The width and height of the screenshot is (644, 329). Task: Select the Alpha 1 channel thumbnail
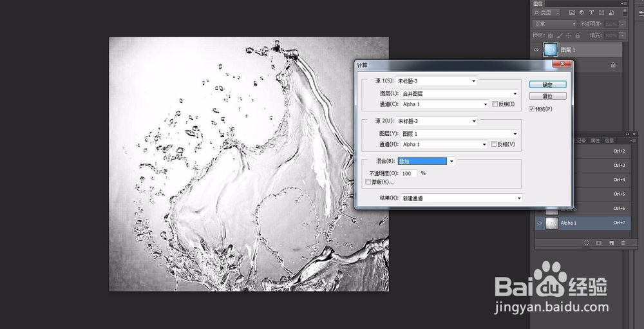(552, 223)
